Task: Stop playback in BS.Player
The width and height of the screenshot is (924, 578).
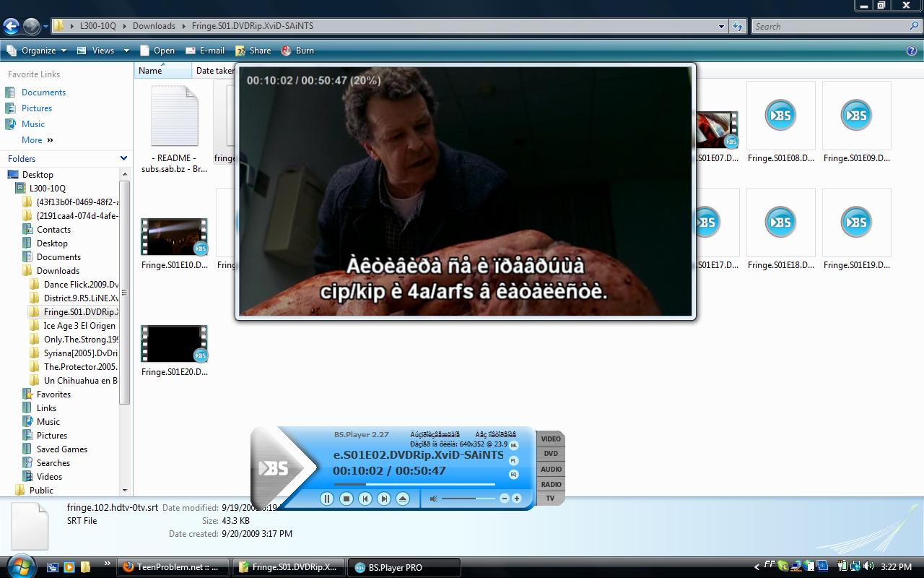Action: tap(346, 499)
